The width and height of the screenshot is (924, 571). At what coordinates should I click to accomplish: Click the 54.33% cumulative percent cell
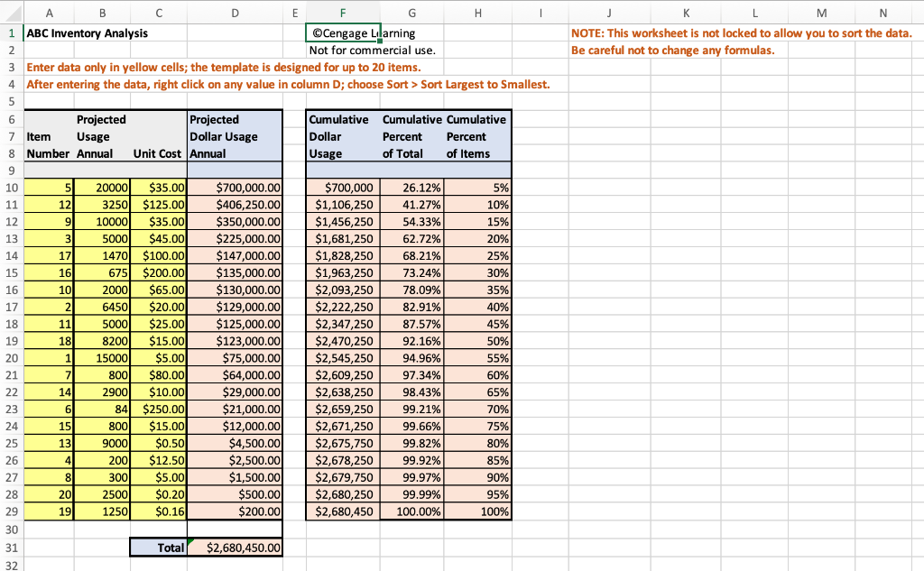[x=411, y=222]
